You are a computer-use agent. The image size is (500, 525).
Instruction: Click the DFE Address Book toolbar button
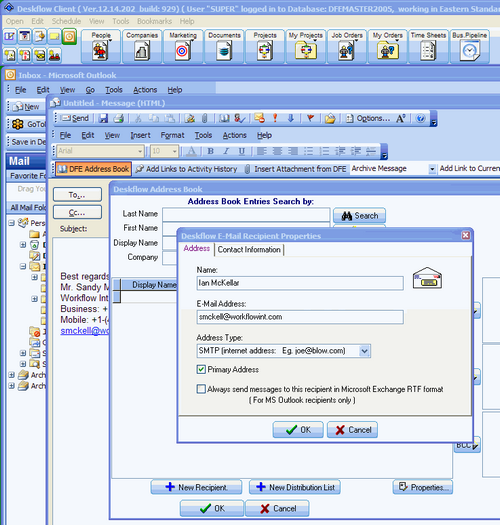(94, 169)
